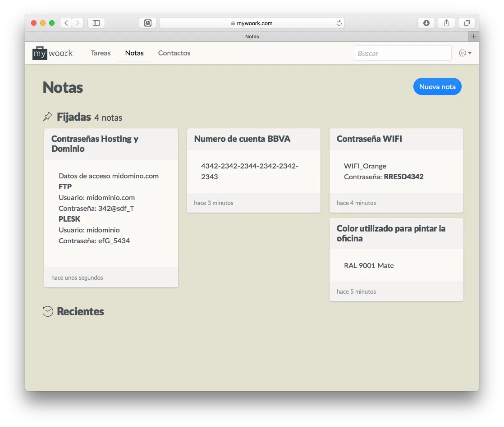Select the Notas tab
The image size is (504, 427).
click(x=134, y=53)
